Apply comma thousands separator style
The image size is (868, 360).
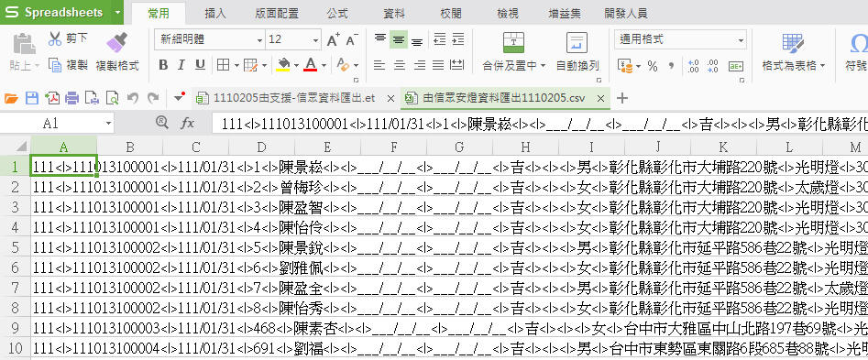point(672,66)
